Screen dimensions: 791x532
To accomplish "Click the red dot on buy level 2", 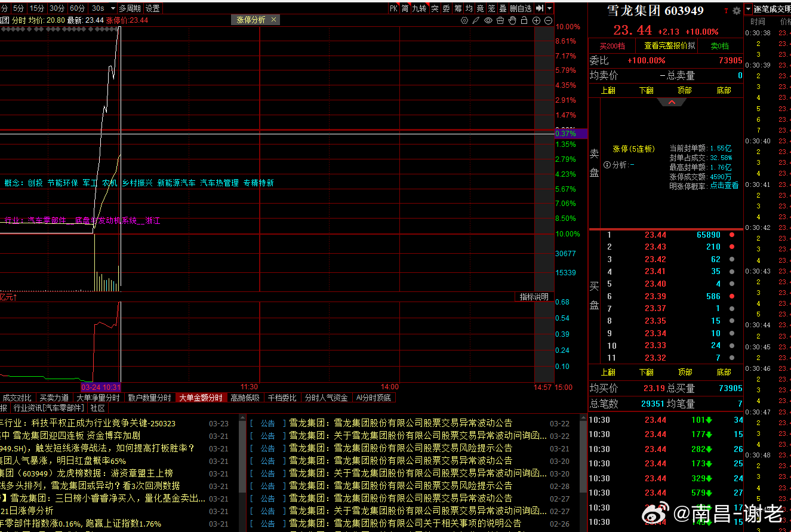I will (731, 247).
